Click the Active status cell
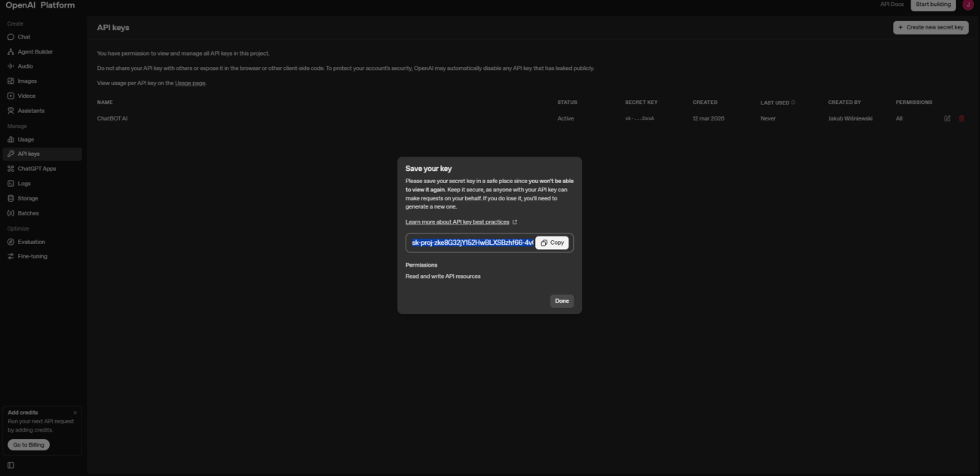Image resolution: width=980 pixels, height=476 pixels. [565, 118]
